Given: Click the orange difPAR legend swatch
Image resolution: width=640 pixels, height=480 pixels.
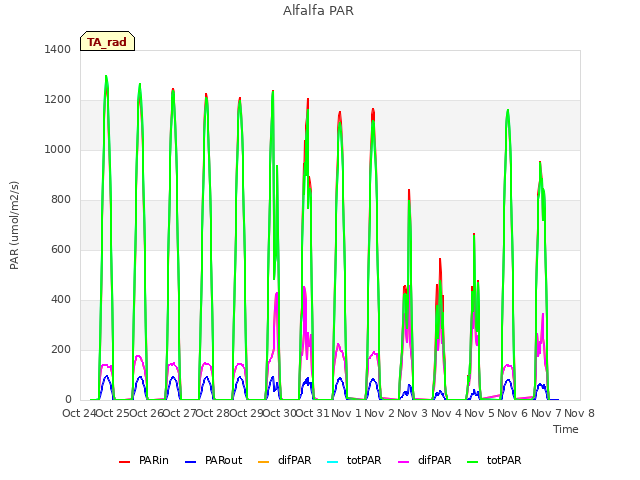Looking at the screenshot, I should coord(264,462).
